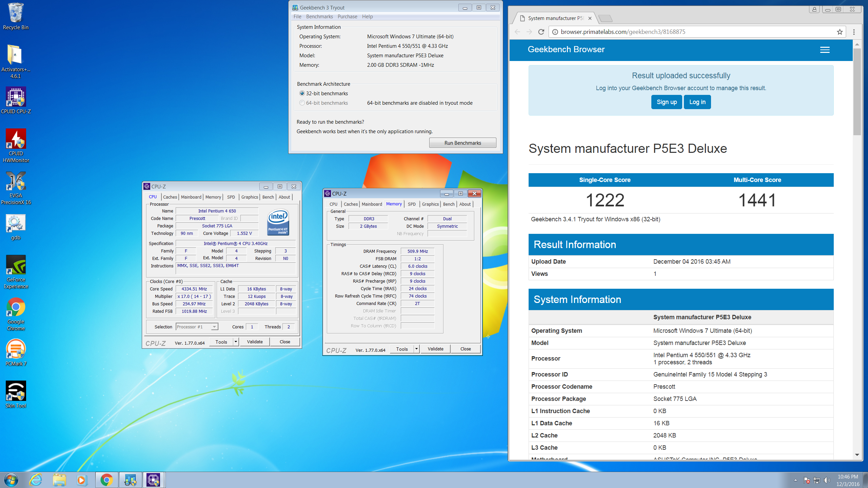The width and height of the screenshot is (868, 488).
Task: Click the Sign up button
Action: 667,102
